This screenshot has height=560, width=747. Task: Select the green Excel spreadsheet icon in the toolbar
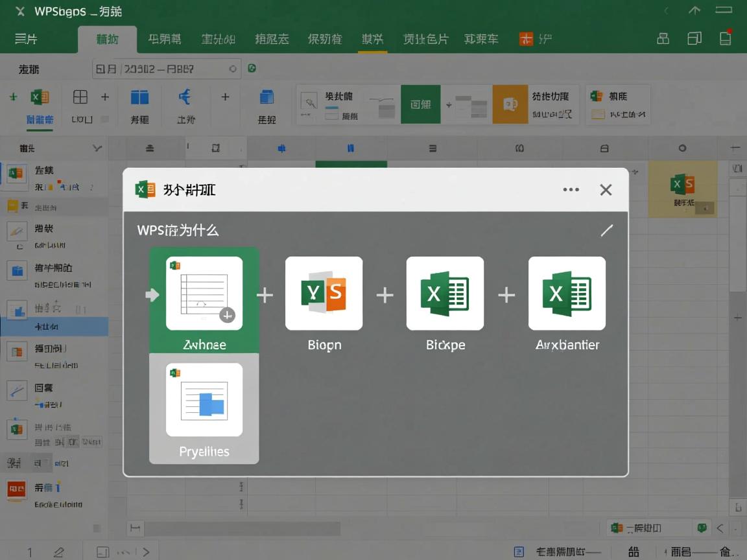pyautogui.click(x=38, y=97)
